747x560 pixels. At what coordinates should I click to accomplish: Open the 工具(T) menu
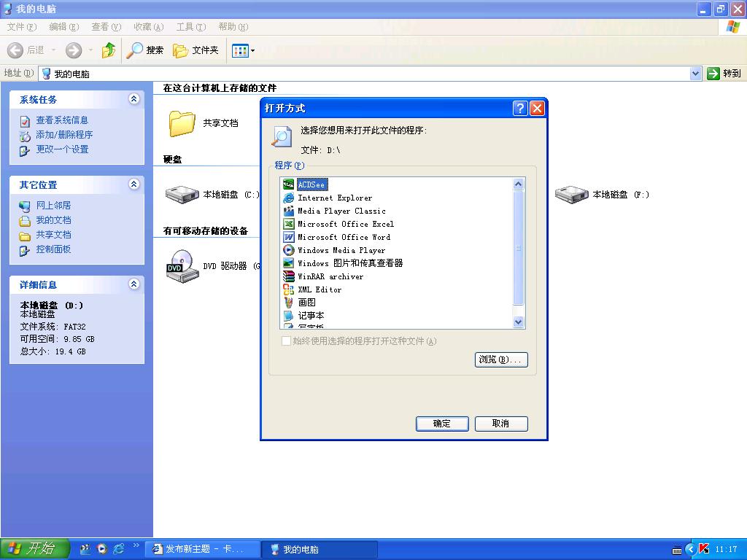pyautogui.click(x=191, y=27)
